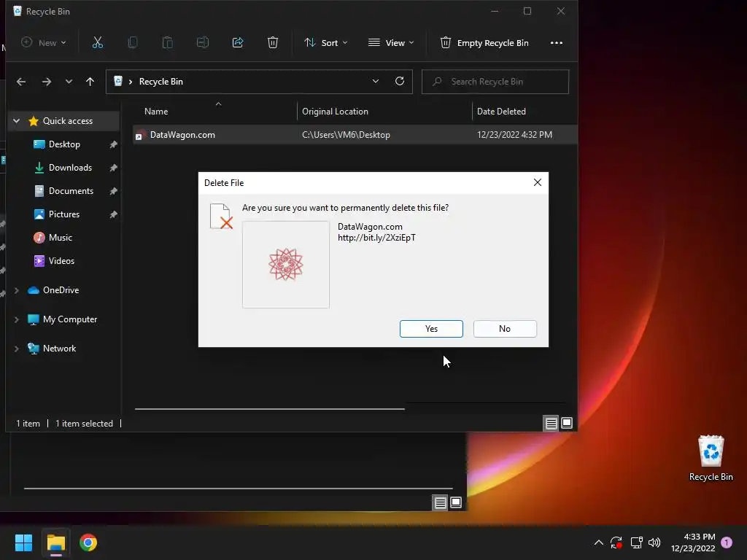Unpin Pictures using its pin icon

(x=113, y=214)
